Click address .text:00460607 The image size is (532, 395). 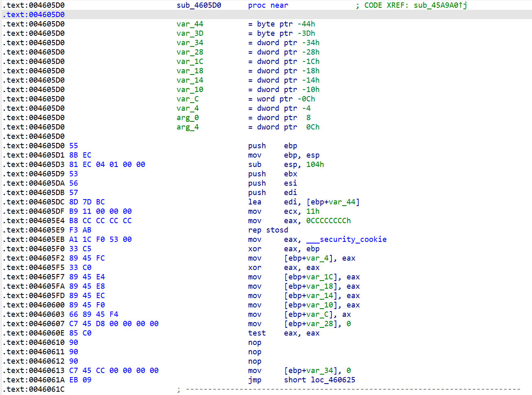pos(33,324)
